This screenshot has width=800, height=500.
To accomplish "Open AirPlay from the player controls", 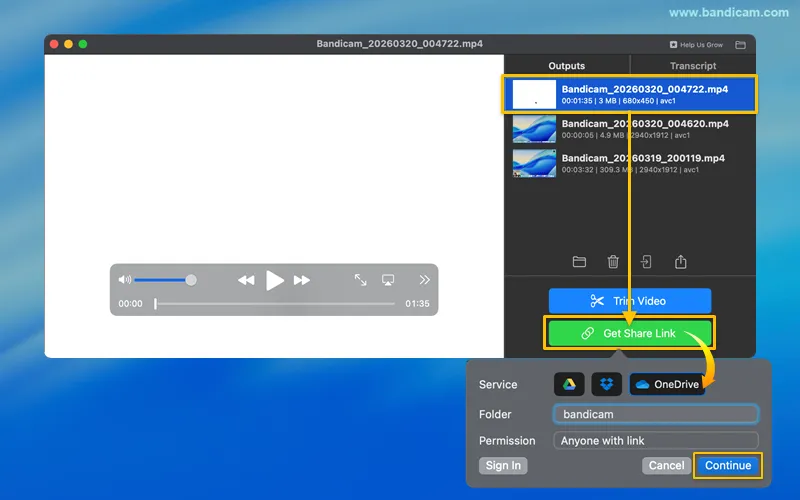I will click(388, 280).
